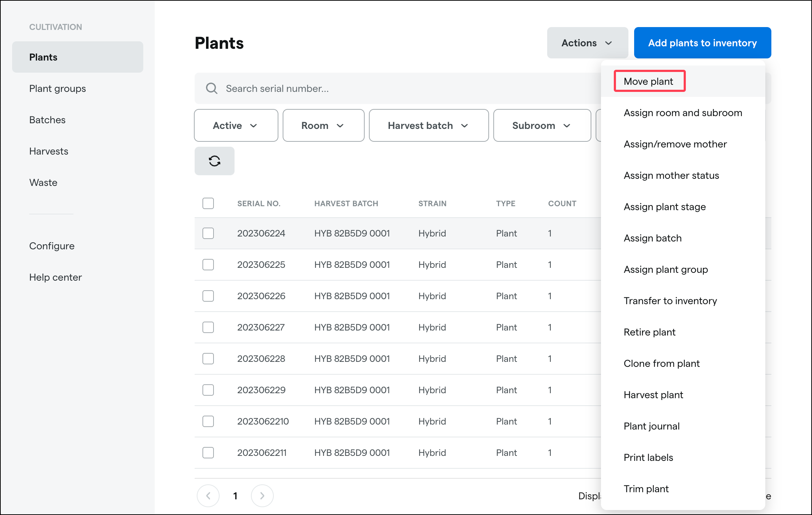Check the box for plant 202306228
The image size is (812, 515).
(208, 359)
